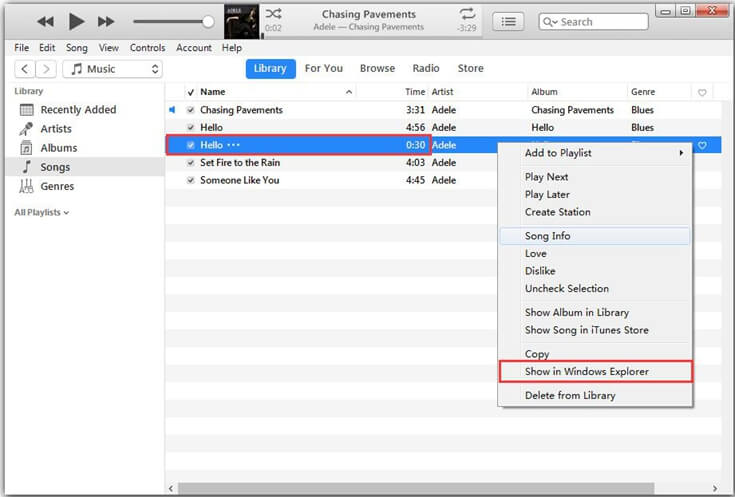Click the speaker icon beside Chasing Pavements

point(172,110)
